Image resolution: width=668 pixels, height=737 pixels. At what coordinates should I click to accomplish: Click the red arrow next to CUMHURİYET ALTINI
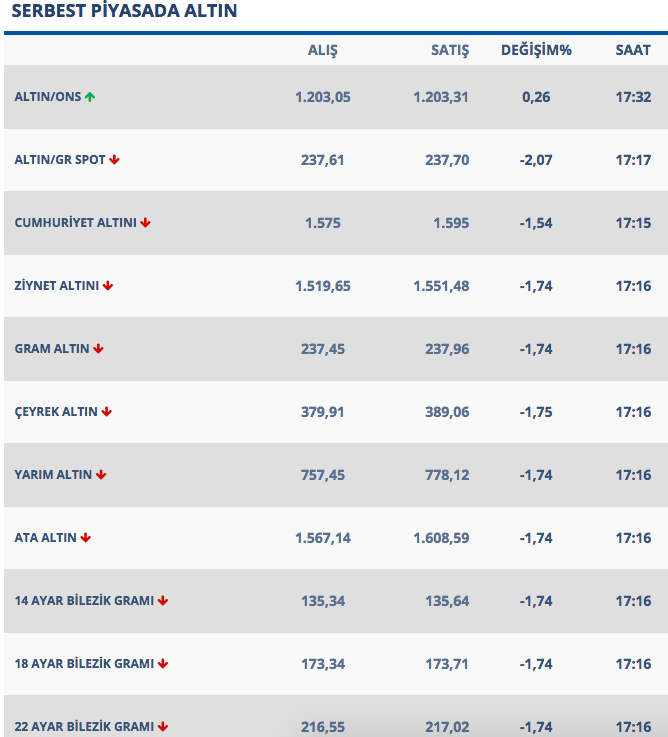pos(146,223)
